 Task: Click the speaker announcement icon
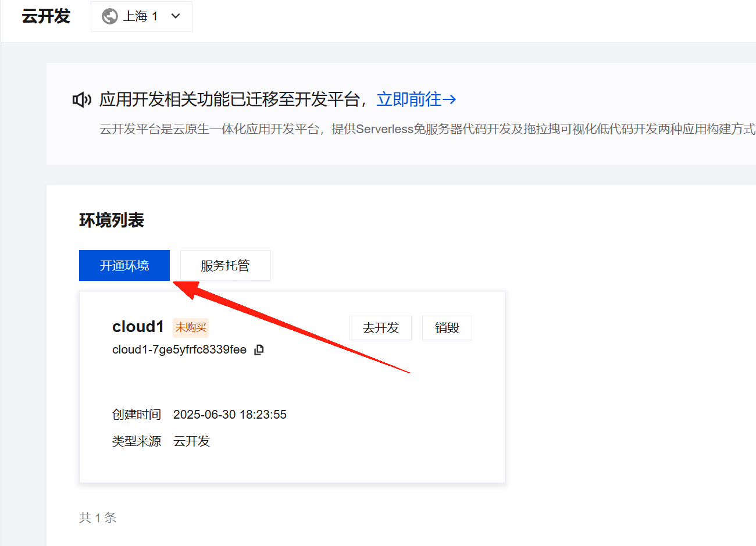click(82, 100)
